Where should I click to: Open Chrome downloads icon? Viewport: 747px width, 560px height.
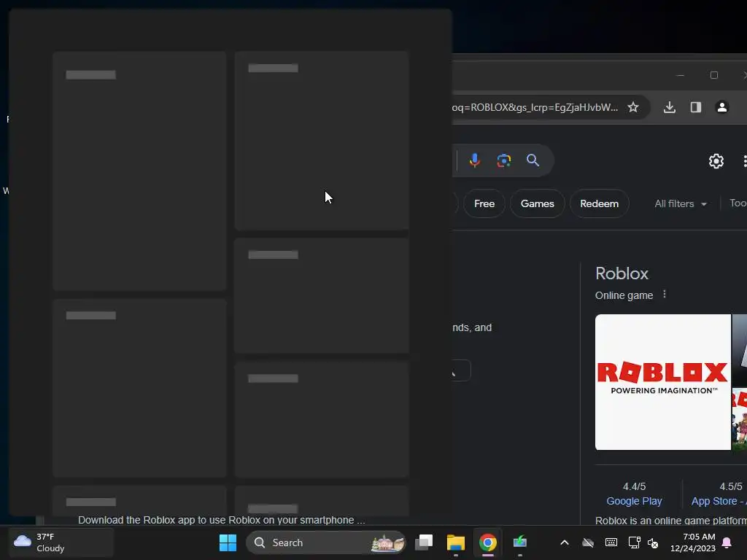tap(670, 107)
